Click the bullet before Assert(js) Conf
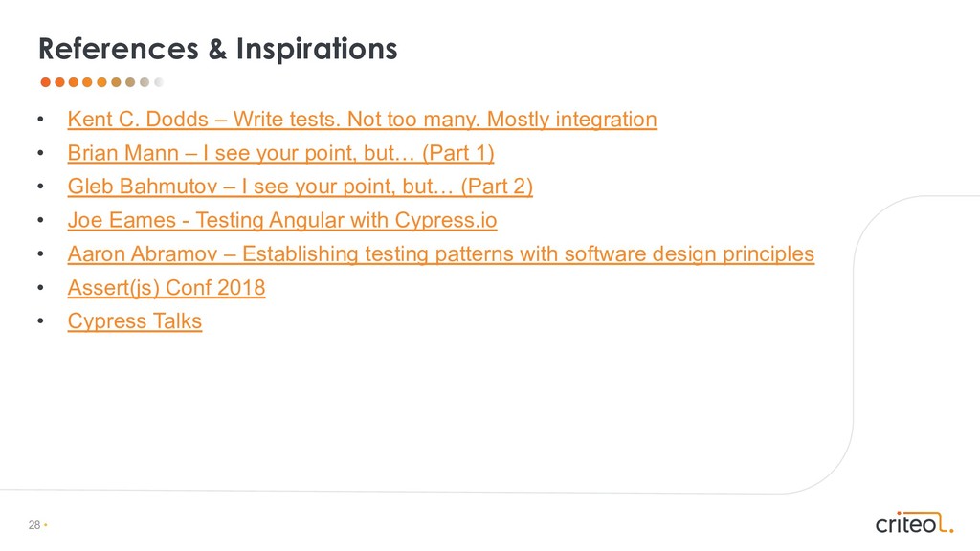Screen dimensions: 980x551 pyautogui.click(x=40, y=289)
